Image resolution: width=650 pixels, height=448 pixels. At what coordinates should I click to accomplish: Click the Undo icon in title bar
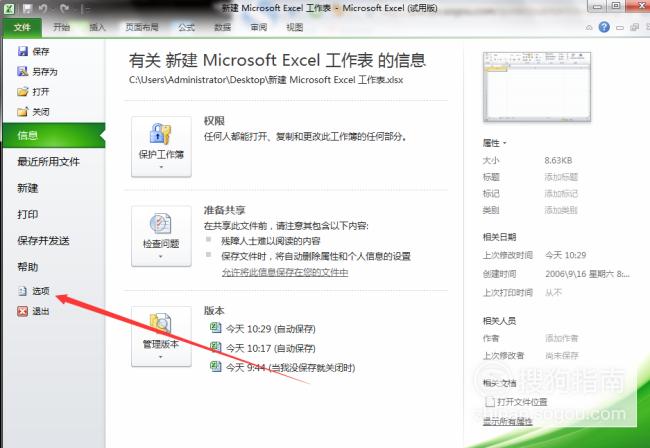coord(43,9)
